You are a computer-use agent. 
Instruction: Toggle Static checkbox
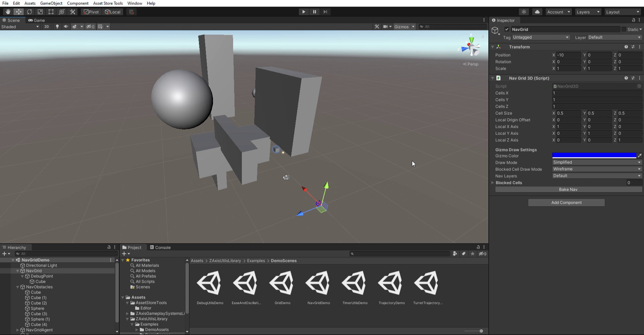click(x=624, y=29)
